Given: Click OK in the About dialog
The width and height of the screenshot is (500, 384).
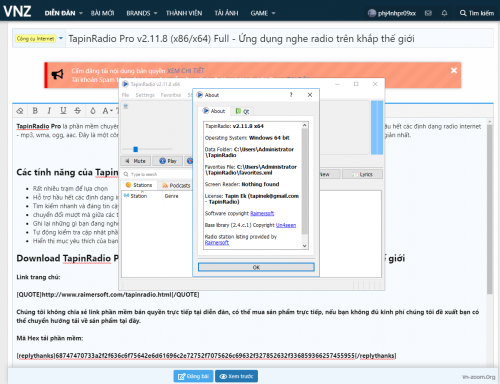Looking at the screenshot, I should pyautogui.click(x=256, y=267).
